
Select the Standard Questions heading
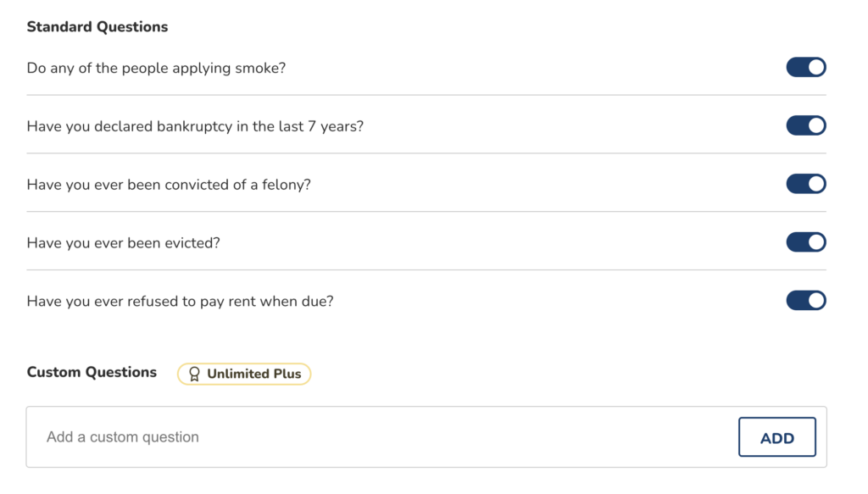pyautogui.click(x=97, y=26)
